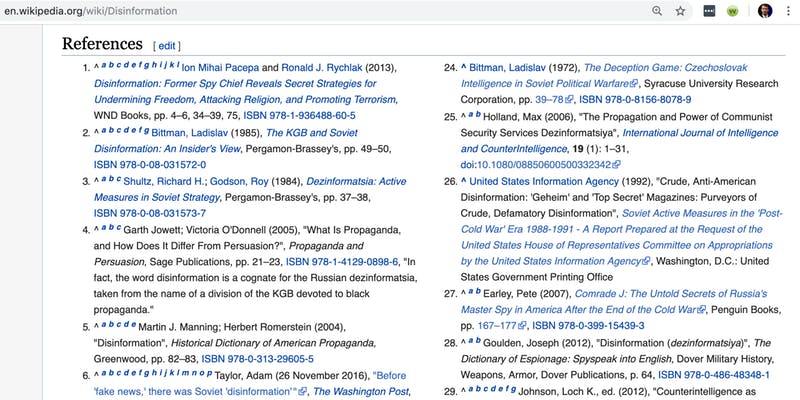Click the edit link next to References
This screenshot has width=800, height=400.
coord(167,46)
